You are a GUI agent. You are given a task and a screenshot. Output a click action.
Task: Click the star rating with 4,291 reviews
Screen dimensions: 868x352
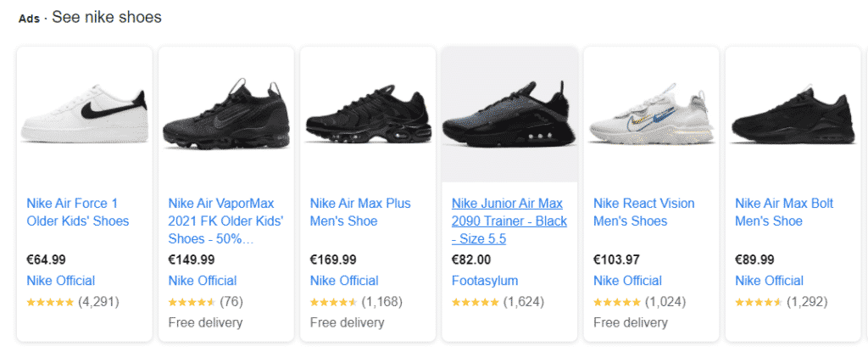click(73, 302)
